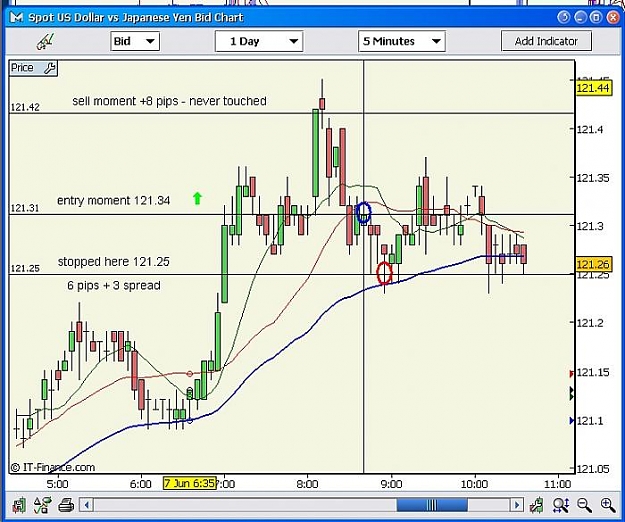Click the yellow 121.26 current price label
Viewport: 625px width, 522px height.
point(593,264)
